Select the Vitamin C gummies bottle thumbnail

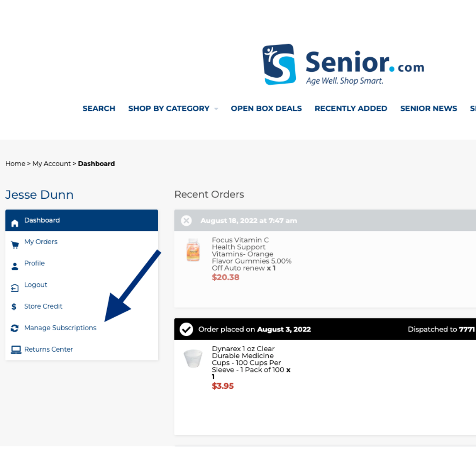click(x=193, y=250)
